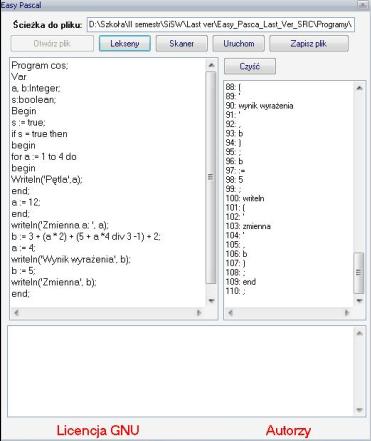
Task: Click the Lekseny button
Action: click(x=125, y=44)
